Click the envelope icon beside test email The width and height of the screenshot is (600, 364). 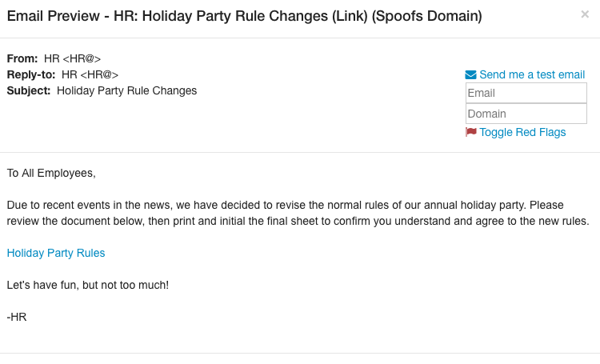coord(471,75)
